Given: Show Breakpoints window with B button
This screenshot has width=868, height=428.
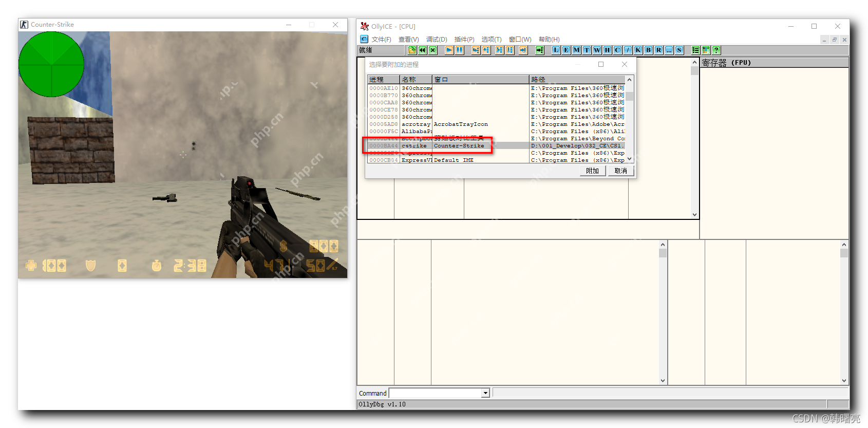Looking at the screenshot, I should tap(648, 50).
